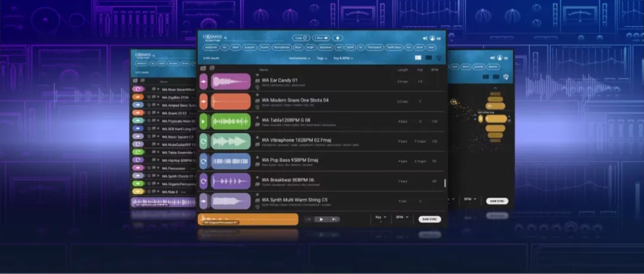Play WA Tabla Ensemble loop in left window
644x274 pixels.
click(138, 152)
